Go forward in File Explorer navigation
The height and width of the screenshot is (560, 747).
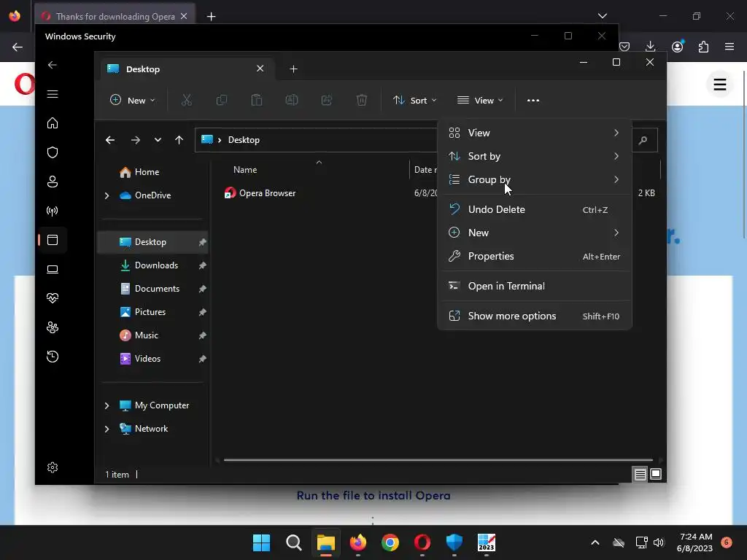click(x=135, y=140)
